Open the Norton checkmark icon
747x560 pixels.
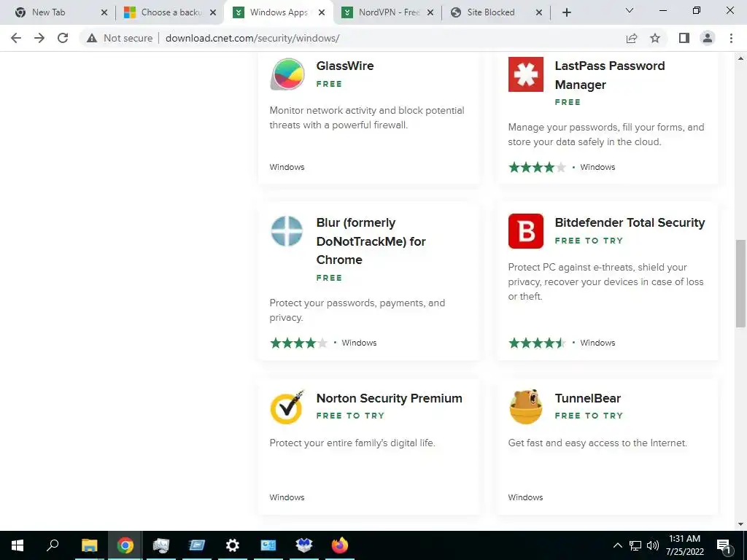pyautogui.click(x=287, y=407)
